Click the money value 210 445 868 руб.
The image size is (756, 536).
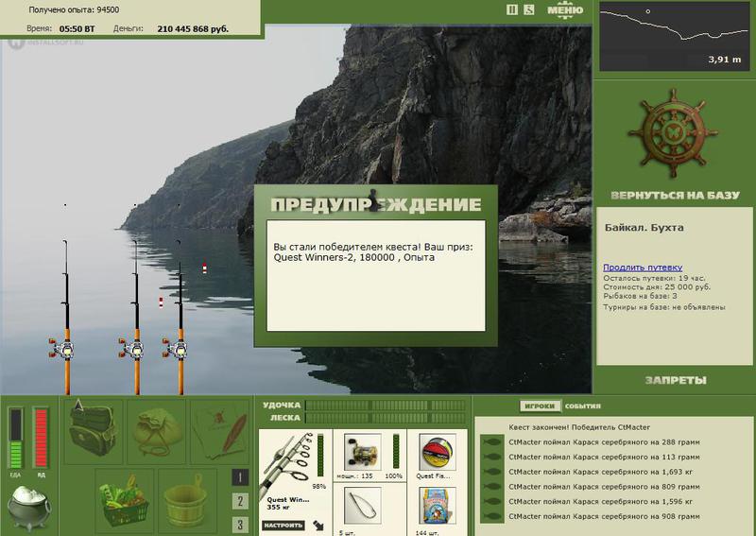(193, 29)
